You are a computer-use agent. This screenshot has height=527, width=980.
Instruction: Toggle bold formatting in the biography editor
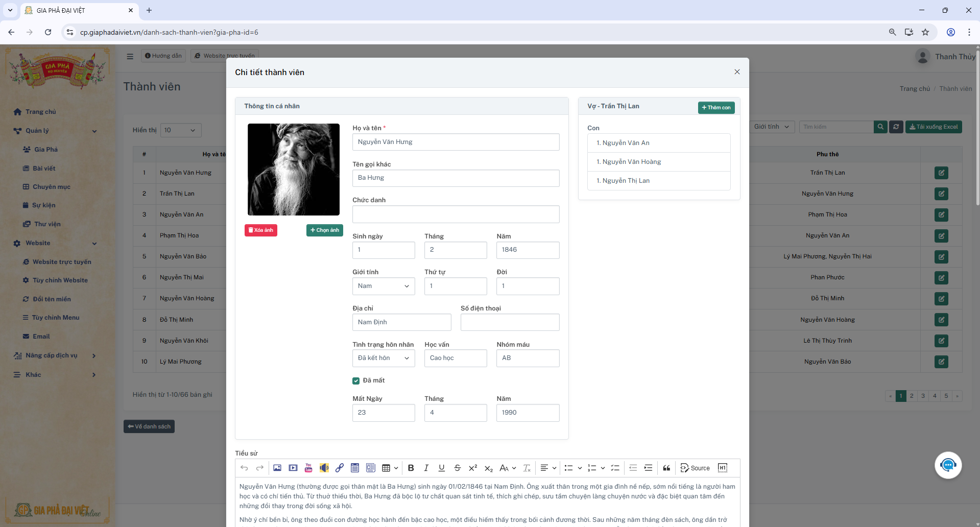tap(411, 468)
